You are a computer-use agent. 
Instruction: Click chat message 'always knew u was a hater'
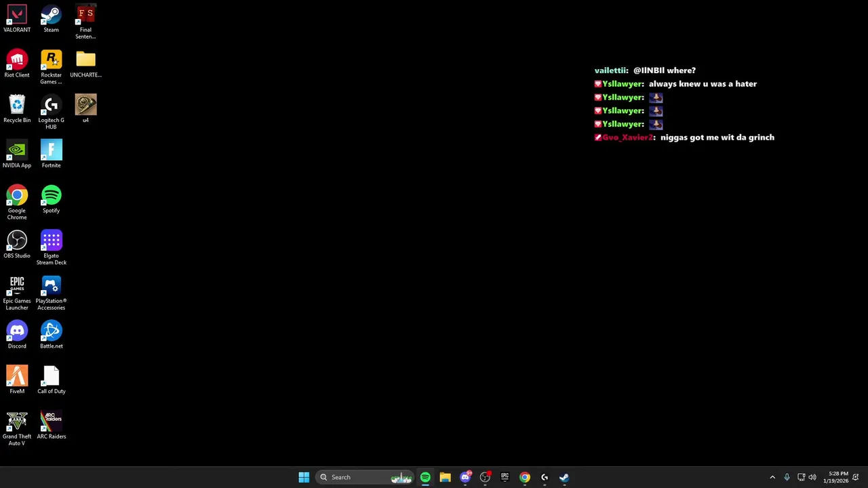pos(703,84)
